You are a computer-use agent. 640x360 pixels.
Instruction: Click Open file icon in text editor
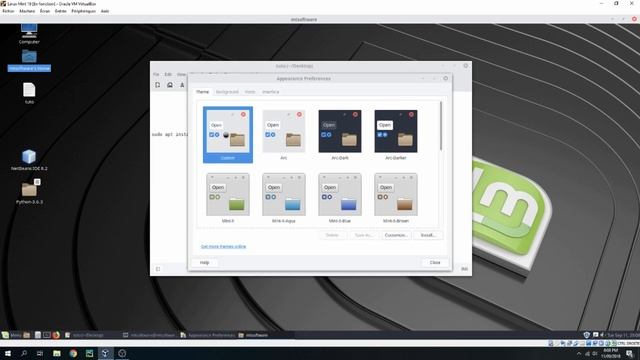(x=170, y=85)
